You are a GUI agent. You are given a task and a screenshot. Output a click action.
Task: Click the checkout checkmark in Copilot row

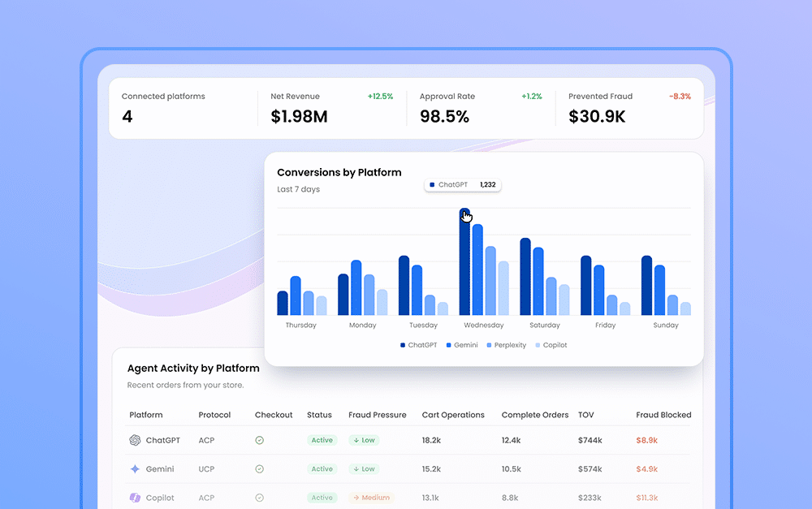tap(259, 498)
